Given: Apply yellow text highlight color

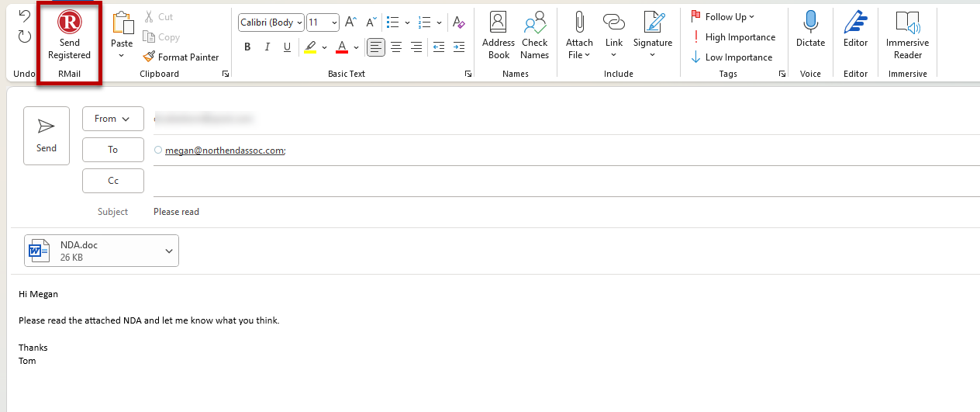Looking at the screenshot, I should coord(310,47).
